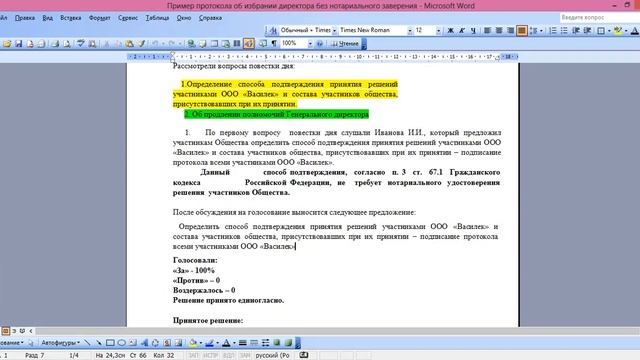
Task: Open Word help with the question mark icon
Action: point(320,44)
